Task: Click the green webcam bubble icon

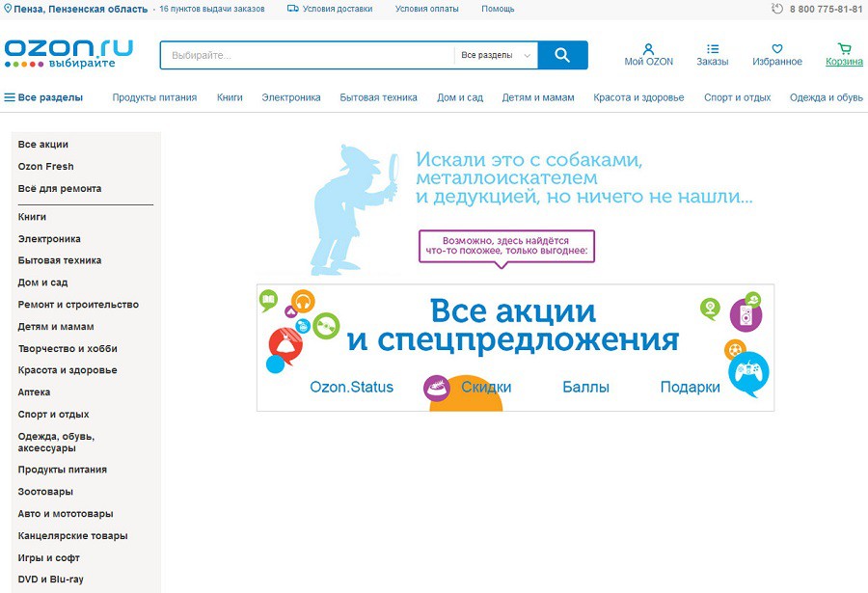Action: click(x=710, y=308)
